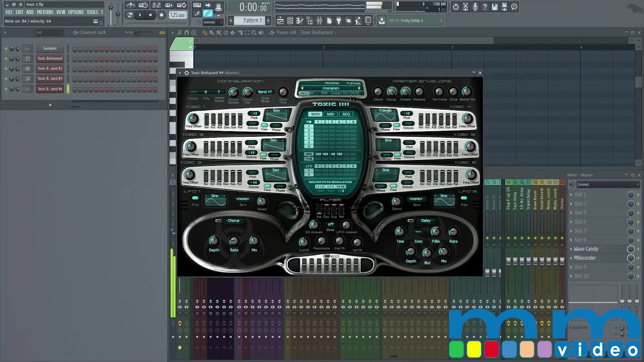Click the Master Vol knob
The image size is (644, 362).
467,92
